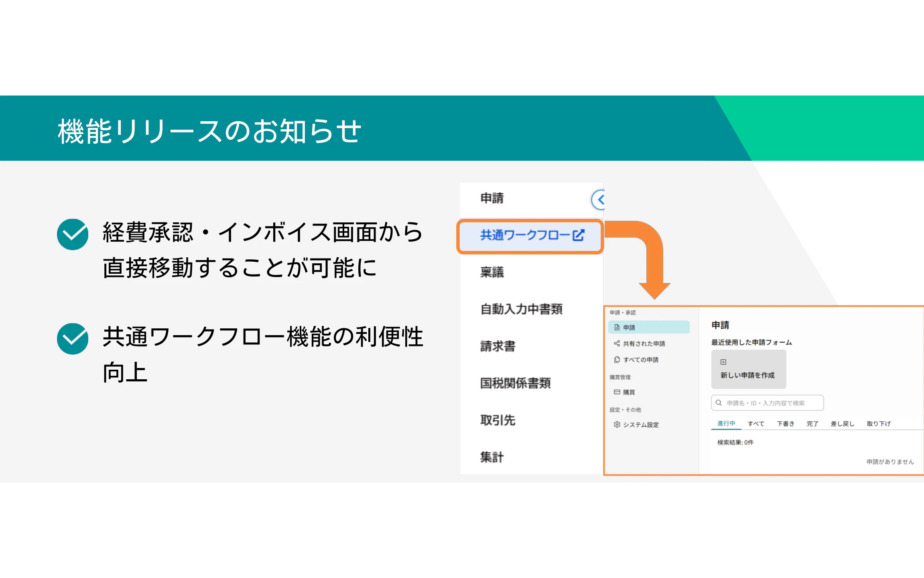The width and height of the screenshot is (924, 578).
Task: Select 国税関係書類 in the sidebar
Action: pos(515,383)
